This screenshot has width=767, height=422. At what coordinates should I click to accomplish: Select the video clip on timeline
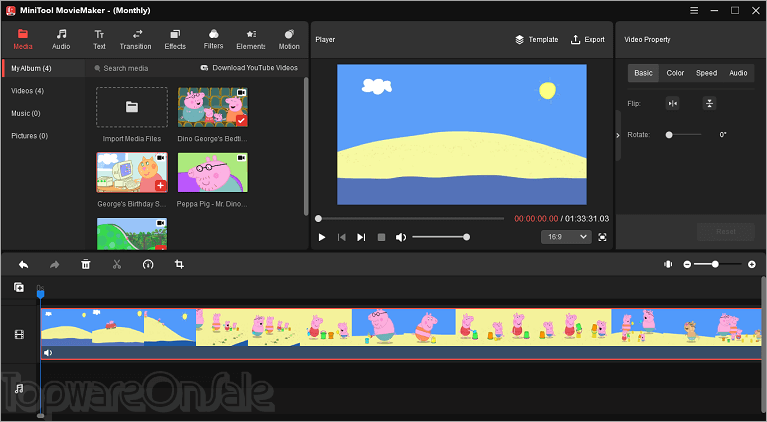tap(401, 334)
